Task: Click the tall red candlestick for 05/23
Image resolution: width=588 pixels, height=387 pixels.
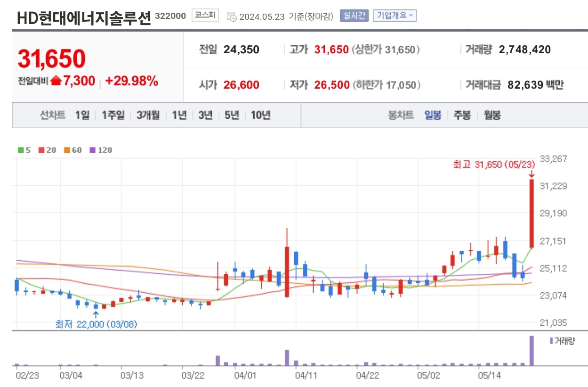Action: [x=532, y=214]
